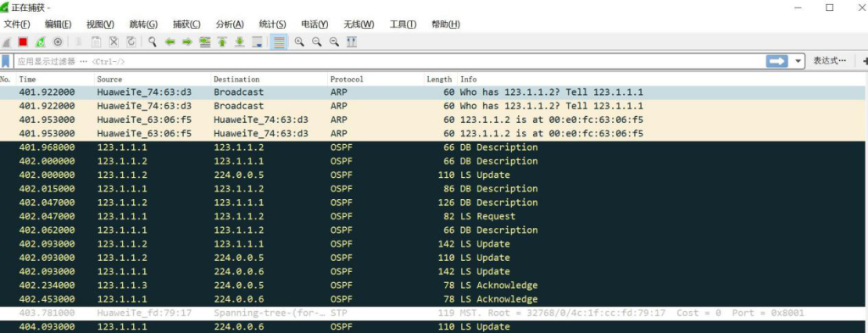Sort by the No. column header
The image size is (868, 333).
tap(7, 79)
